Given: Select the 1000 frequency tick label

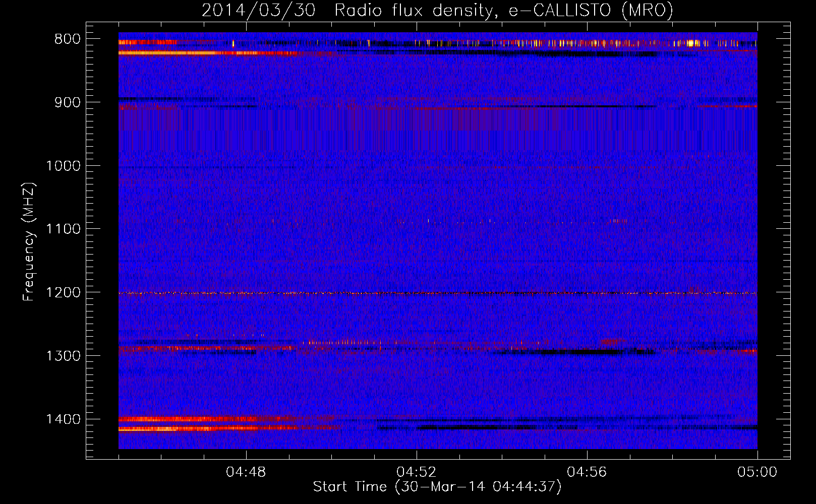Looking at the screenshot, I should (64, 166).
